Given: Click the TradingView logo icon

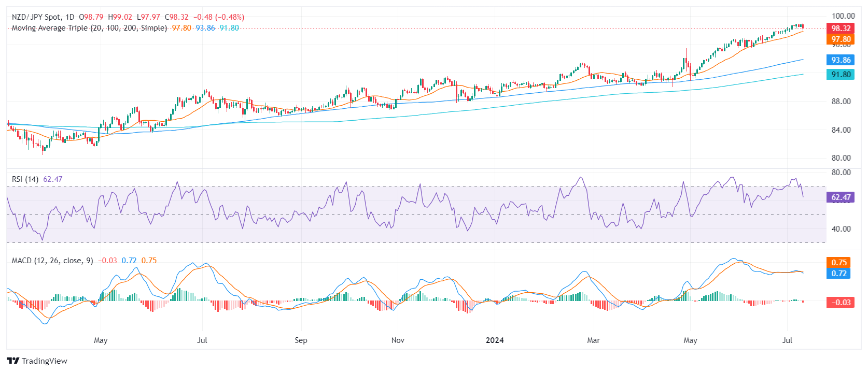Looking at the screenshot, I should (x=13, y=361).
